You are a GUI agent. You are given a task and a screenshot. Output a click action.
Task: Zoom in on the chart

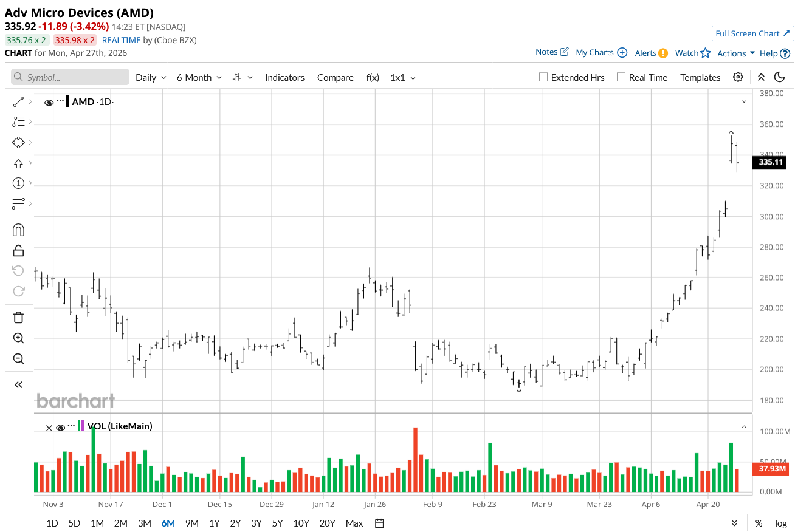[x=18, y=338]
